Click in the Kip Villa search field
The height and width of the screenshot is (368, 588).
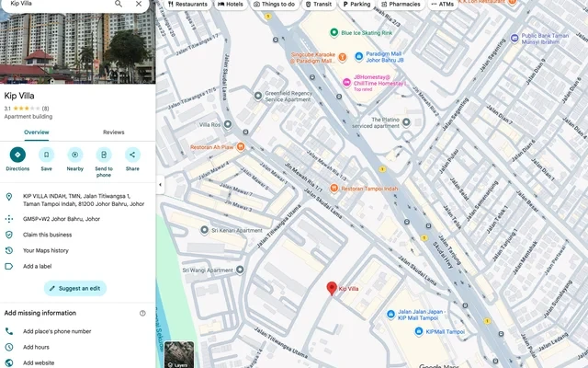click(55, 4)
